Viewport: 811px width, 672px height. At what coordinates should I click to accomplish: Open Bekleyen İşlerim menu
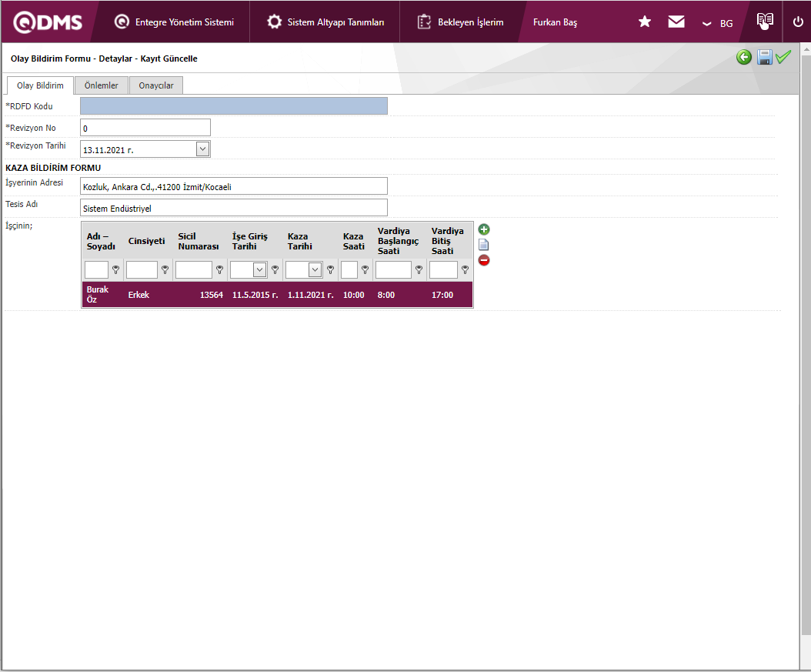460,22
